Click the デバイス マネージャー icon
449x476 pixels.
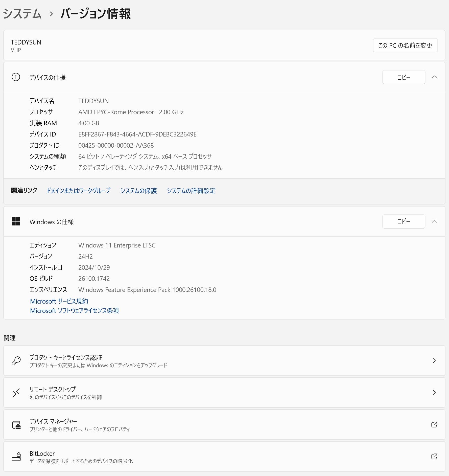[x=16, y=425]
